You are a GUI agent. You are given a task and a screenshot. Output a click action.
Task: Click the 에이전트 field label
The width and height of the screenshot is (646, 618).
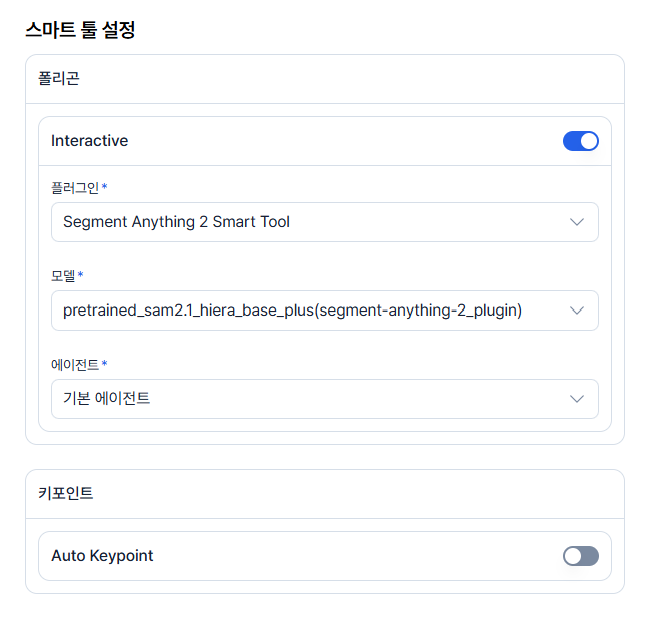pyautogui.click(x=75, y=365)
